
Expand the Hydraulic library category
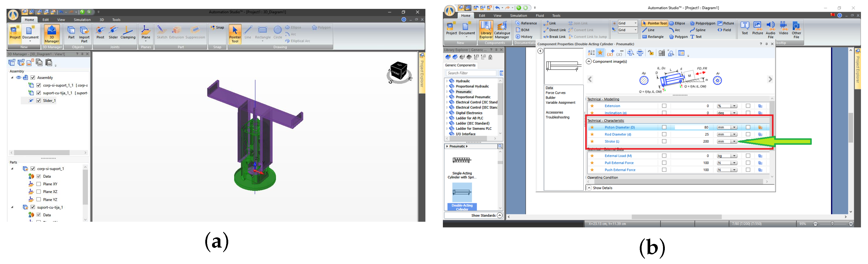pyautogui.click(x=447, y=81)
